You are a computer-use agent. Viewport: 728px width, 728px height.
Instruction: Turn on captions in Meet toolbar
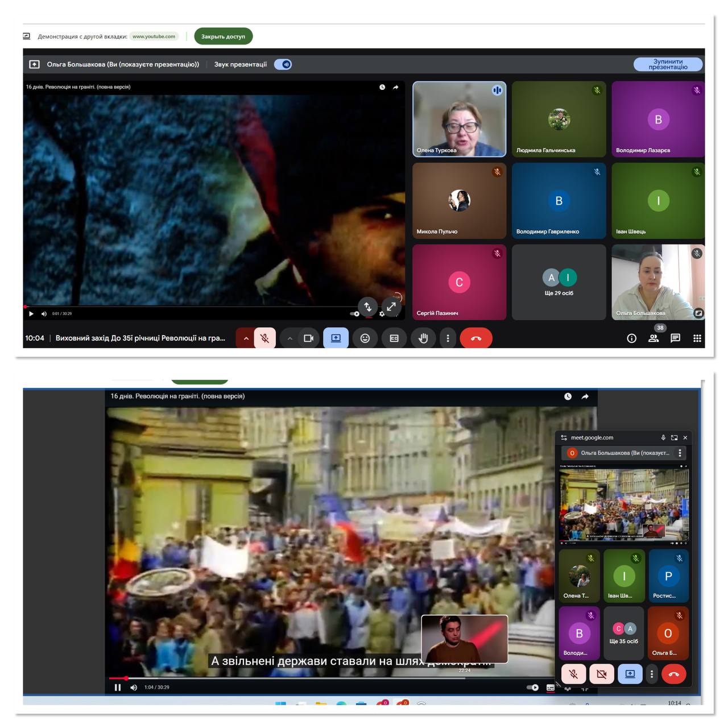394,338
